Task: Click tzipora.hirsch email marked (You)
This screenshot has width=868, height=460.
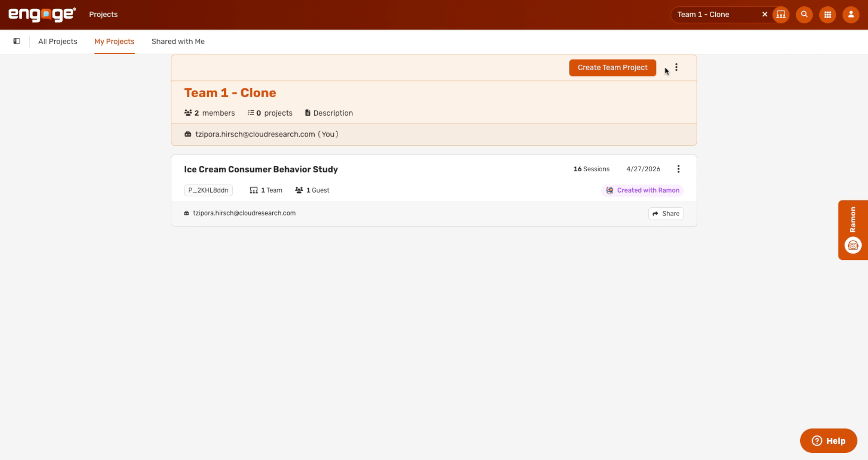Action: point(267,134)
